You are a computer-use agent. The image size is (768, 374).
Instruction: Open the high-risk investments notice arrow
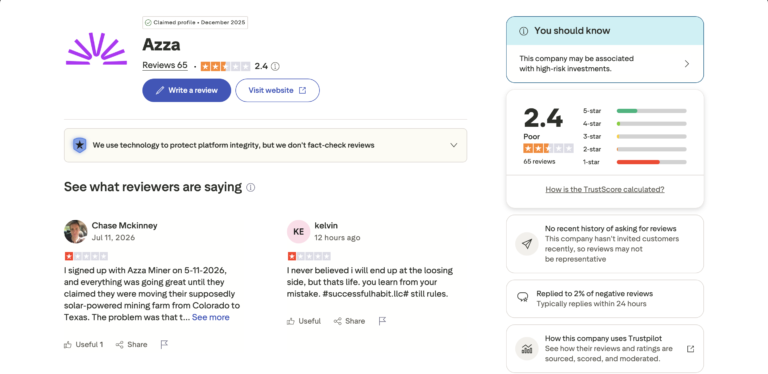(687, 64)
